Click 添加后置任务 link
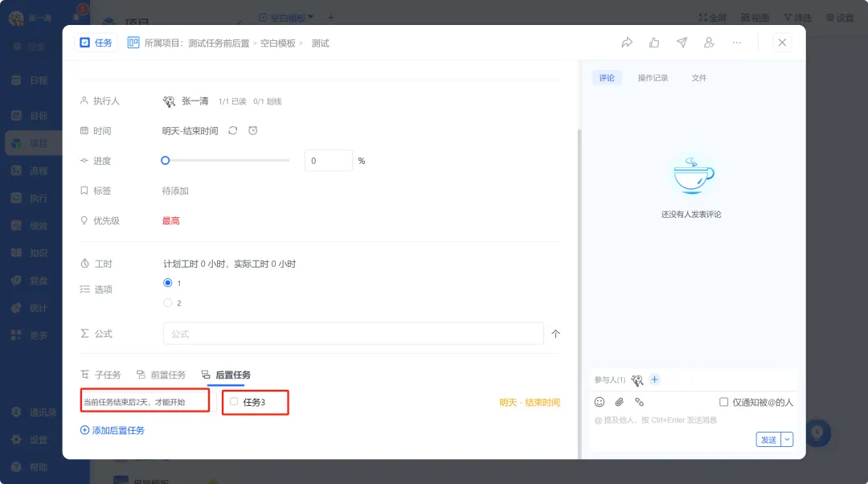The height and width of the screenshot is (484, 868). click(x=113, y=430)
